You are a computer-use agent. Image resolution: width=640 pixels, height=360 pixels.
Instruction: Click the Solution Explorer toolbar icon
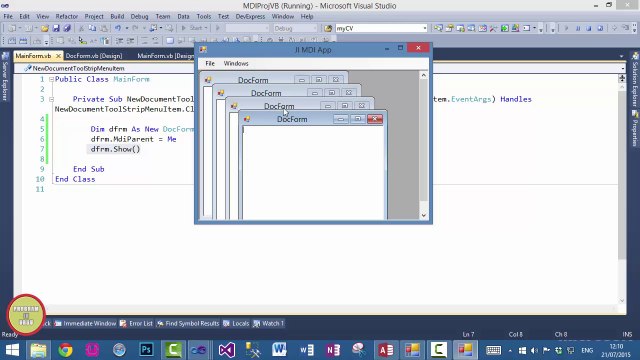(x=438, y=28)
